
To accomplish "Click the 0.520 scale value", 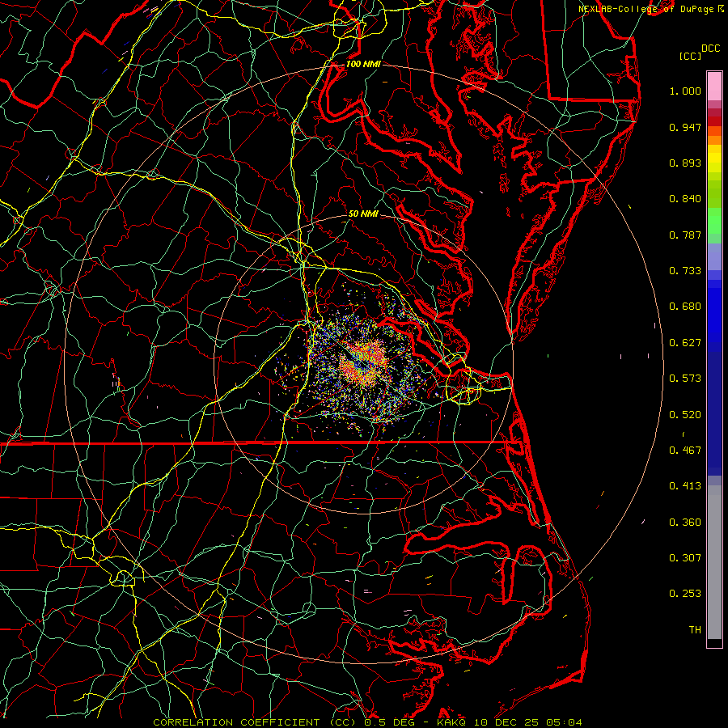I will [x=685, y=415].
